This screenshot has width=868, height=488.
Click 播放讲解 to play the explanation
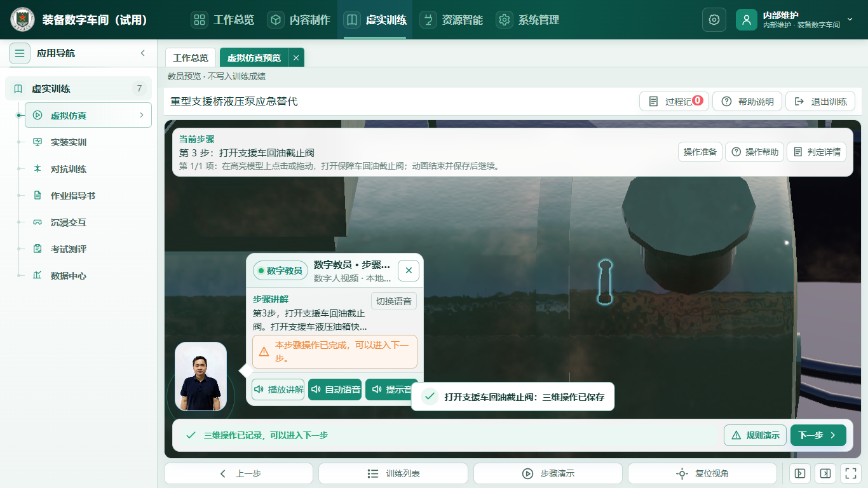[x=278, y=390]
